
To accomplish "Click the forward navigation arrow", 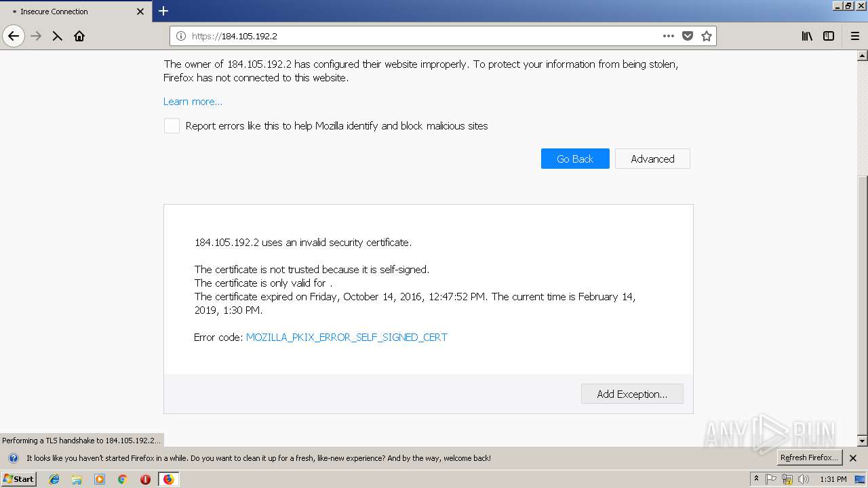I will click(36, 36).
